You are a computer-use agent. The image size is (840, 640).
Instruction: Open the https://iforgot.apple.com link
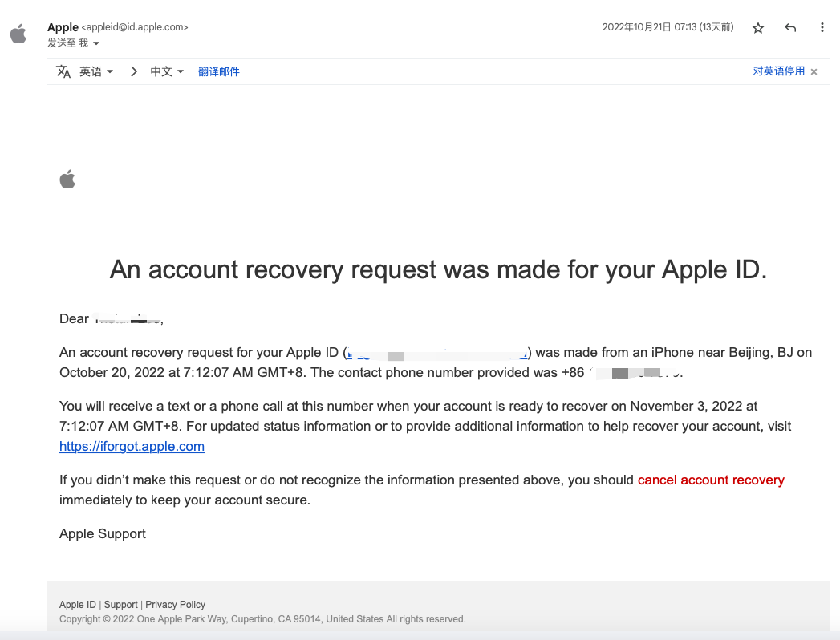(132, 447)
